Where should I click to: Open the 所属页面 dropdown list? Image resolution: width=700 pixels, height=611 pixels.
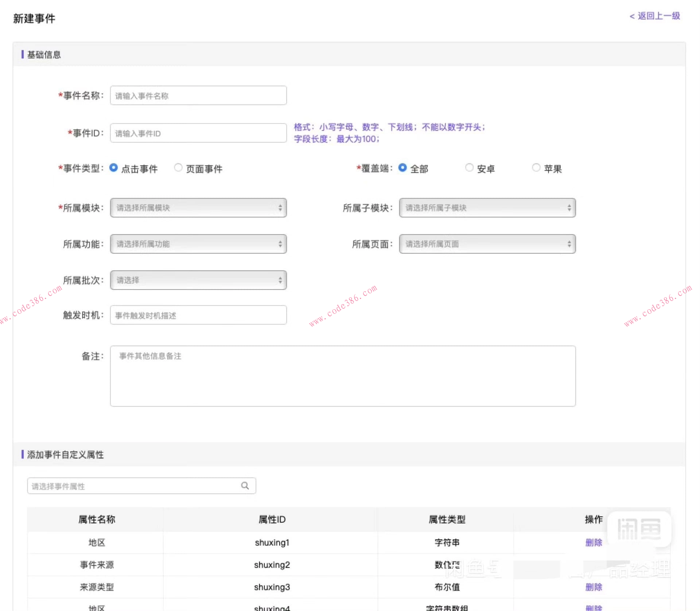[x=487, y=244]
